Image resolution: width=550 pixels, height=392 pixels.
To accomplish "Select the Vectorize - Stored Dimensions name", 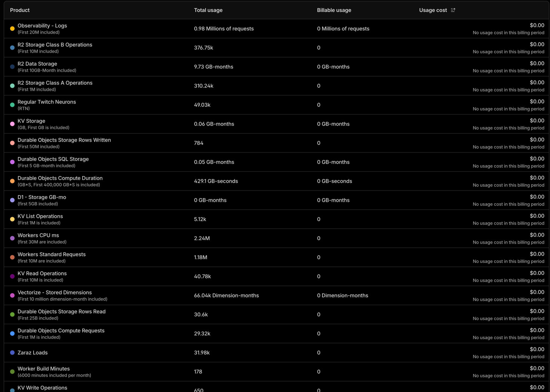I will pyautogui.click(x=55, y=293).
